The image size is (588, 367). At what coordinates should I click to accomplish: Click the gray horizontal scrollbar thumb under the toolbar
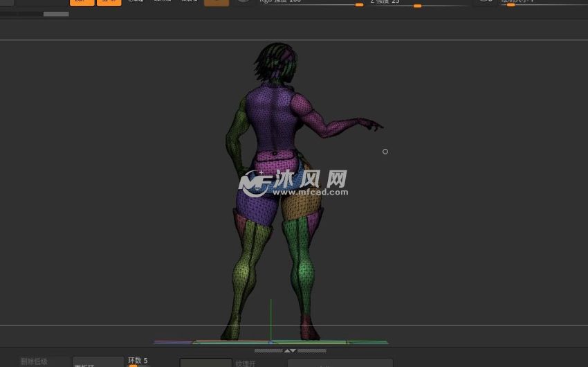tap(56, 14)
